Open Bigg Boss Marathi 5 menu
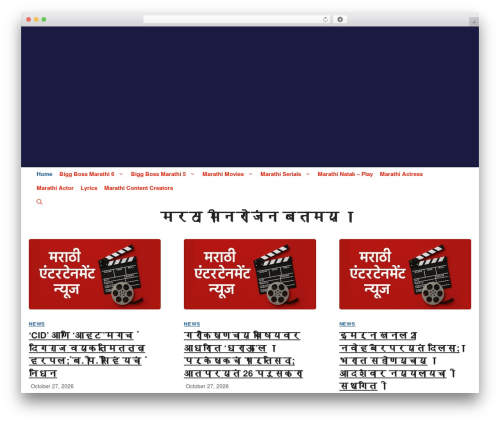Viewport: 500px width, 423px height. click(158, 174)
